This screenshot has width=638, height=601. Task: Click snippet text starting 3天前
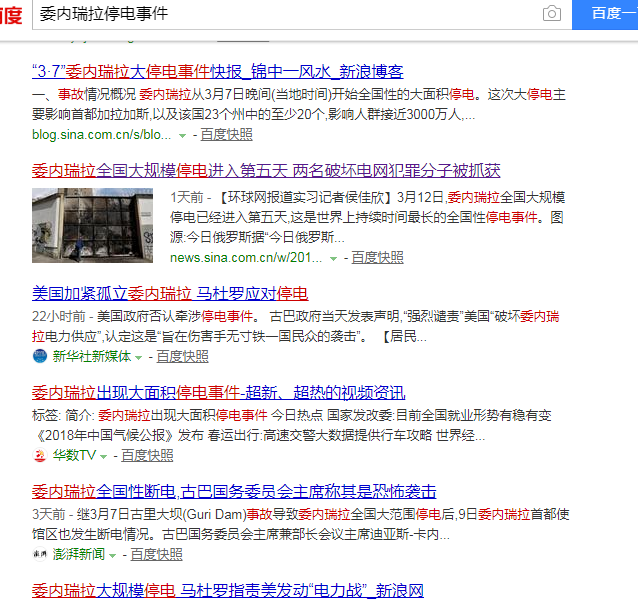click(x=301, y=524)
